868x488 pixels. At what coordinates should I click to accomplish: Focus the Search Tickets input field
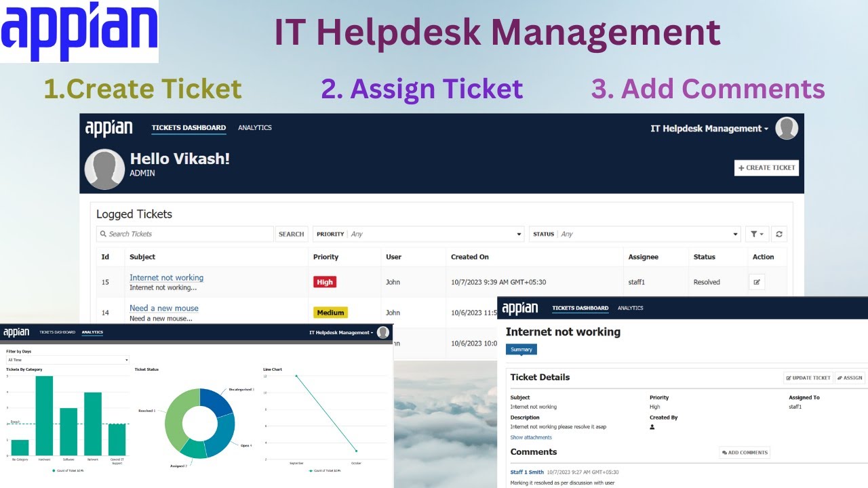tap(185, 234)
